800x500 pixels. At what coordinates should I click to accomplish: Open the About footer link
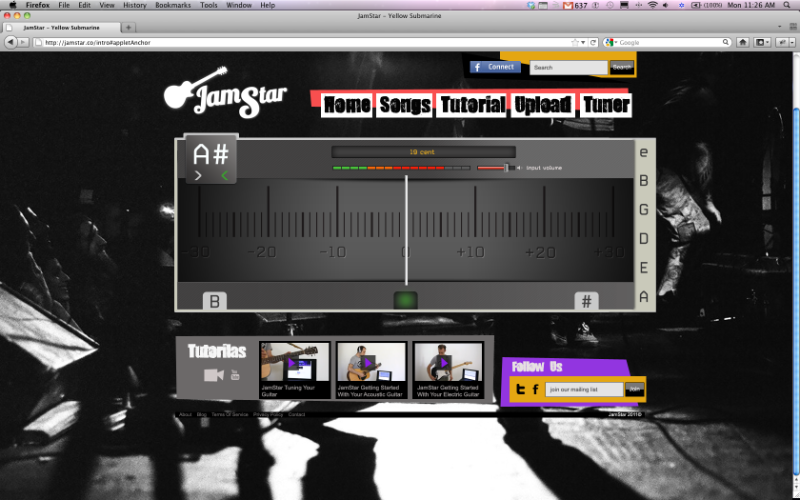coord(185,414)
